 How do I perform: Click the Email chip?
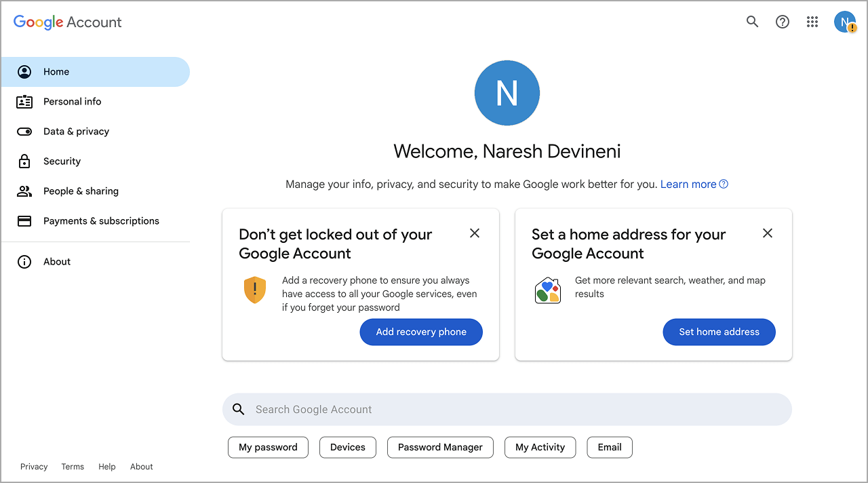pos(610,447)
